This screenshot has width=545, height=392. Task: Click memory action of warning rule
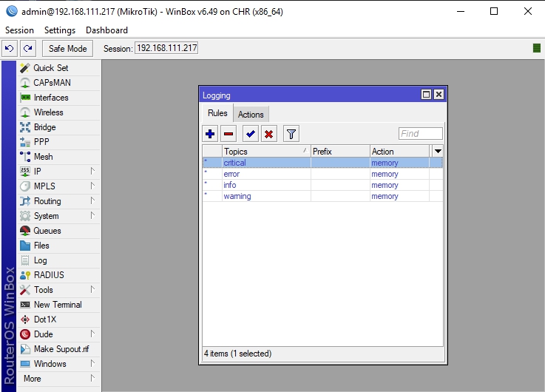pyautogui.click(x=385, y=196)
